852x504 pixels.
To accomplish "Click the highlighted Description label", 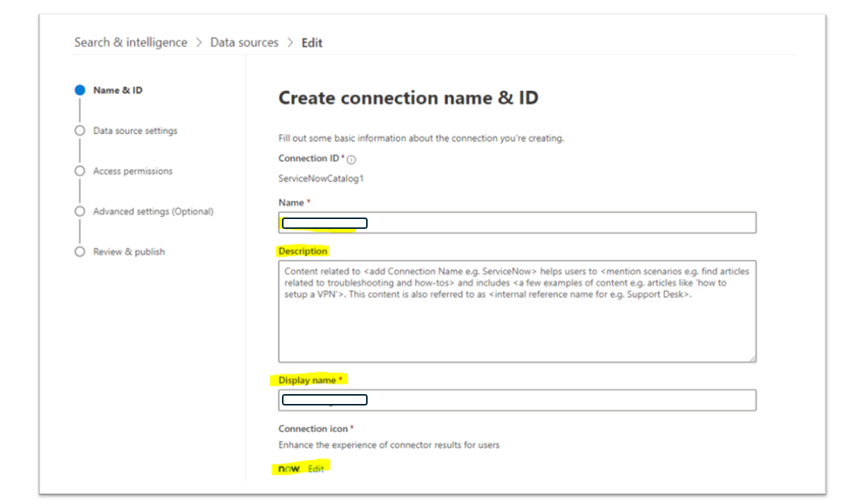I will pyautogui.click(x=303, y=251).
